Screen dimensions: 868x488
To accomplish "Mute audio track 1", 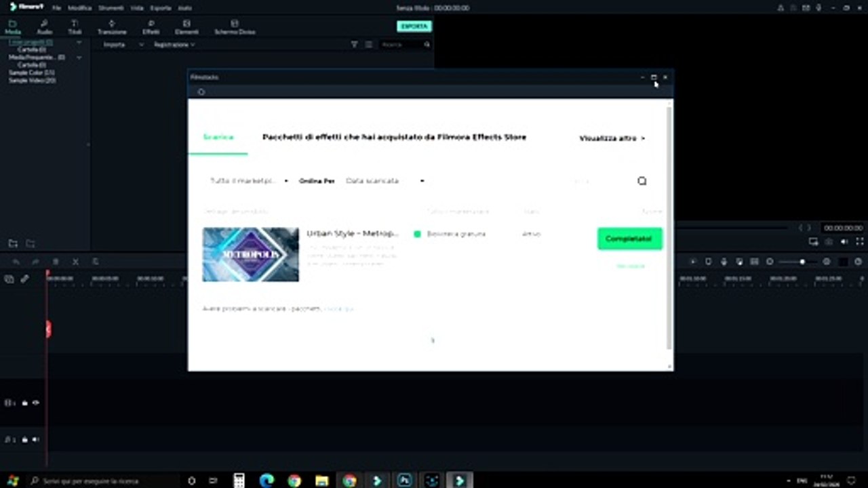I will point(36,439).
